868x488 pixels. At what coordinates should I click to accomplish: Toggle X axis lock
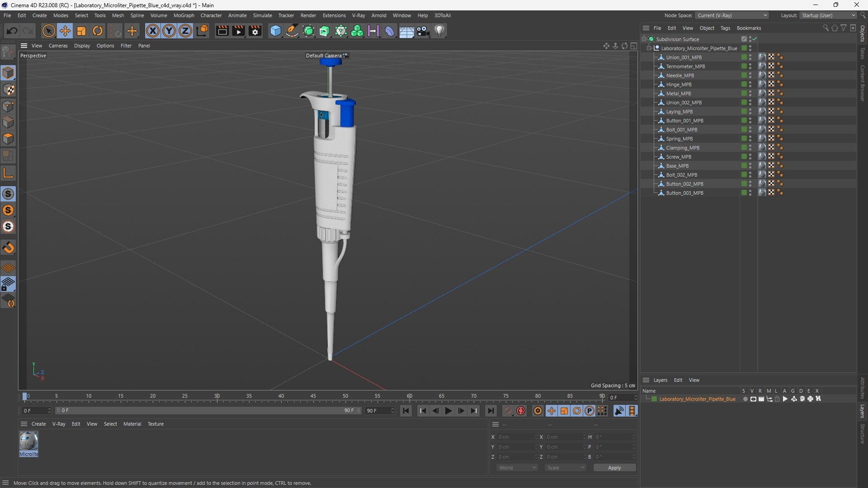tap(153, 31)
